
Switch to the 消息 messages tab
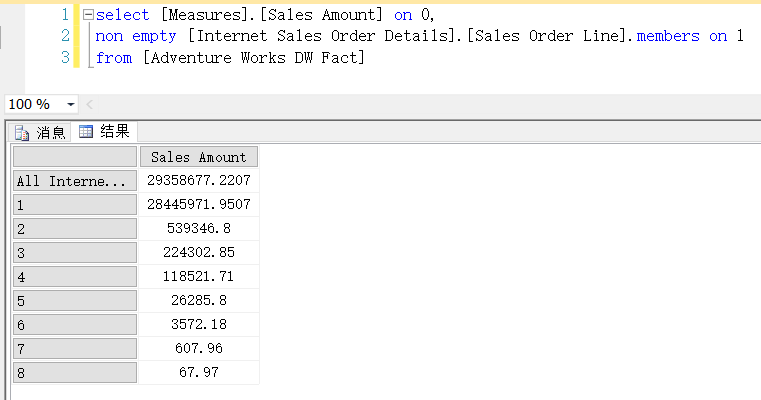(x=40, y=132)
